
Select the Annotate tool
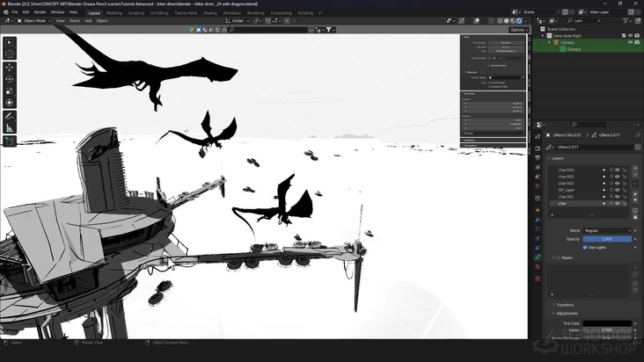click(10, 116)
